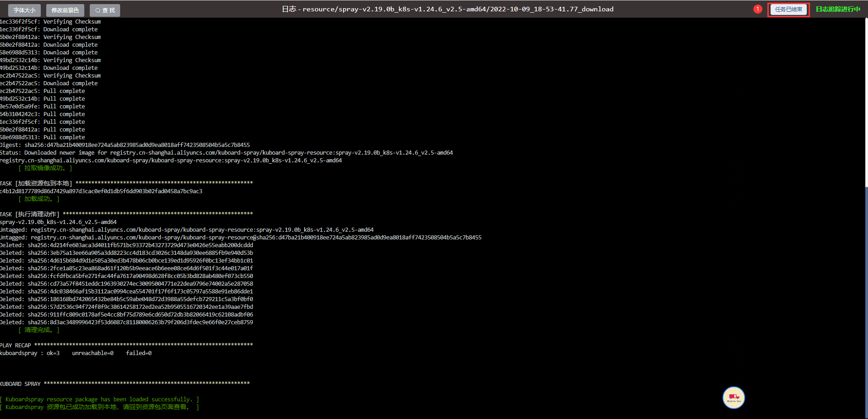Click the floating Mobile Van truck icon
The image size is (868, 419).
point(734,398)
